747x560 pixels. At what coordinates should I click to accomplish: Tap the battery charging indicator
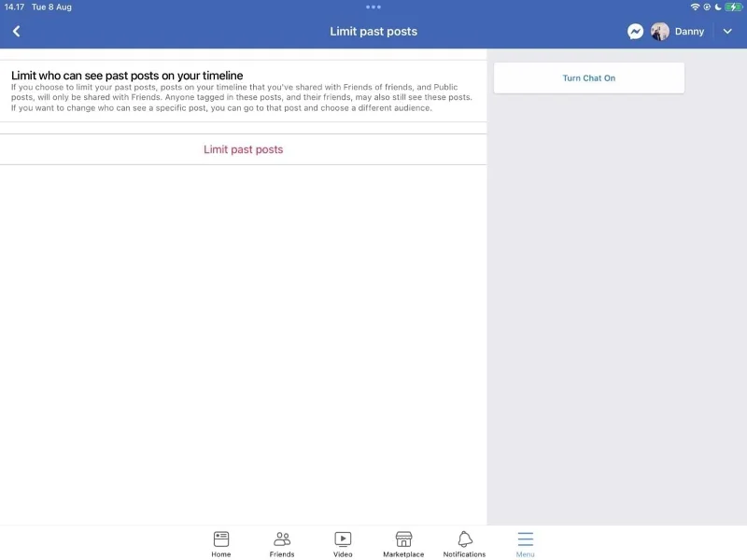click(733, 7)
